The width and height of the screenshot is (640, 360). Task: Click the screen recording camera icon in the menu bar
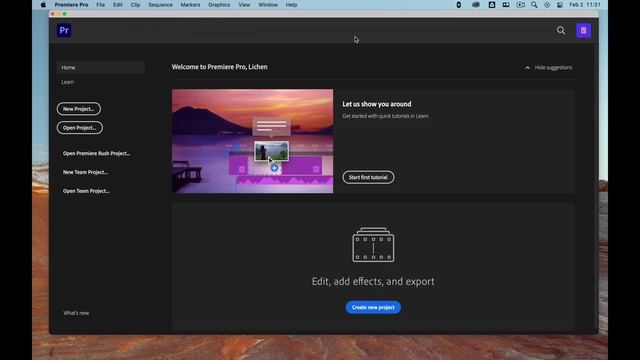coord(520,5)
